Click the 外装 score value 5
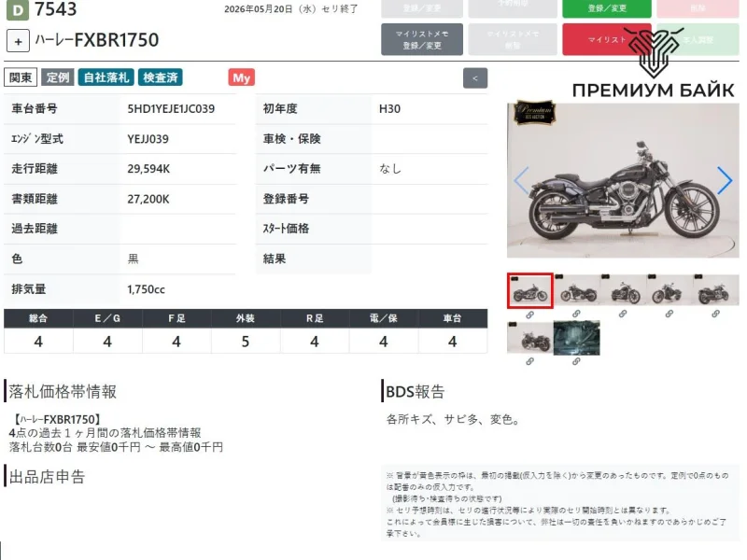Screen dimensions: 747x560 coord(246,342)
